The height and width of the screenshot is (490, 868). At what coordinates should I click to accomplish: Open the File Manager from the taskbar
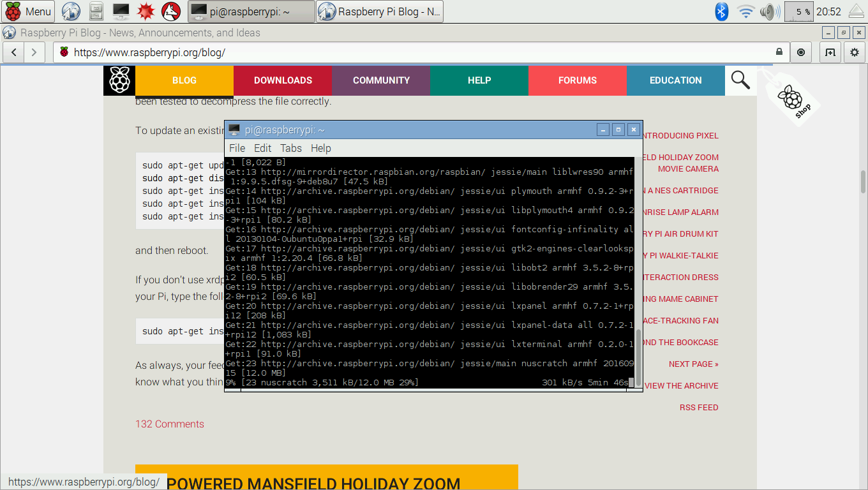click(96, 11)
